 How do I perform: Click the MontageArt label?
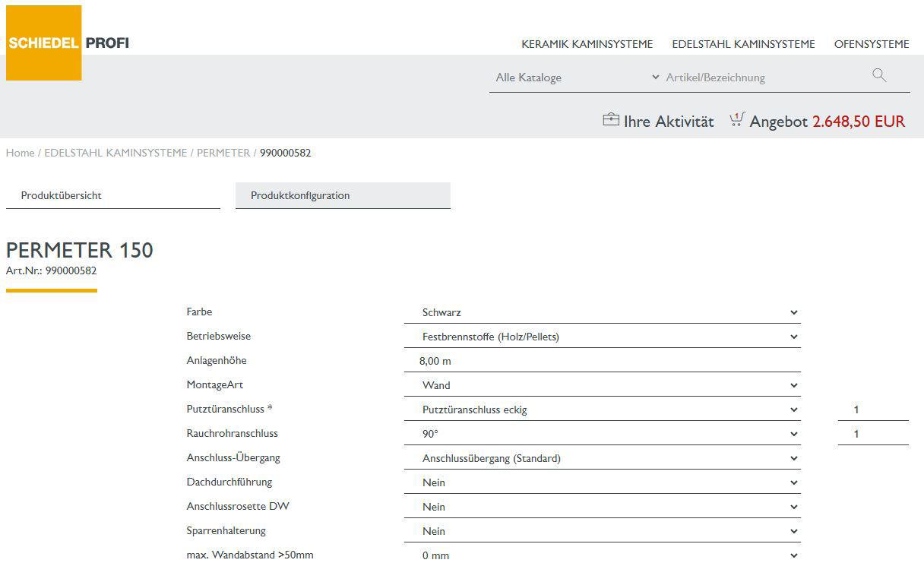click(214, 384)
